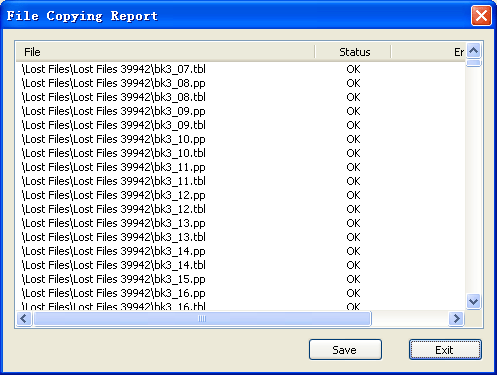
Task: Click the horizontal scrollbar thumb
Action: [202, 319]
